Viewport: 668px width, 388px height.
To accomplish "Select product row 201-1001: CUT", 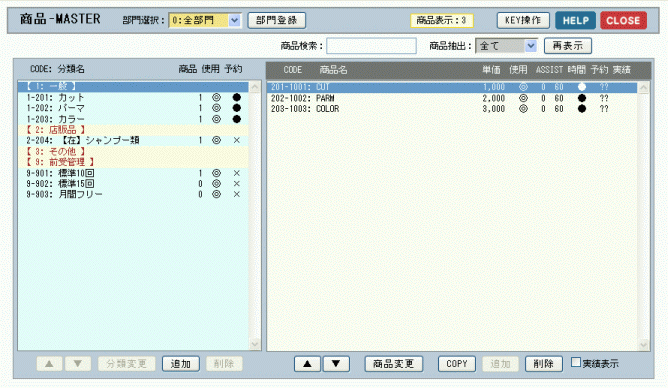I will 452,87.
